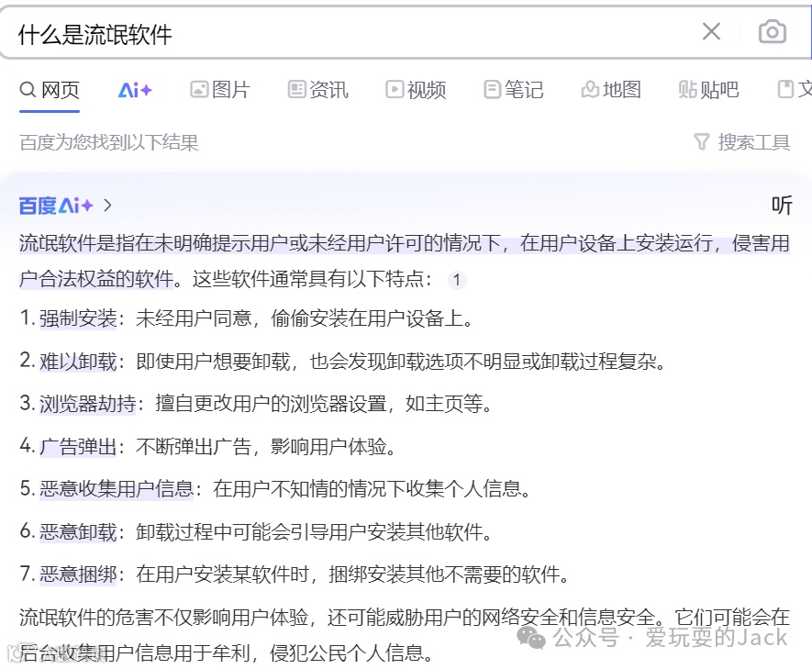The image size is (812, 669).
Task: Click the magnifier icon beside 网页
Action: coord(28,90)
